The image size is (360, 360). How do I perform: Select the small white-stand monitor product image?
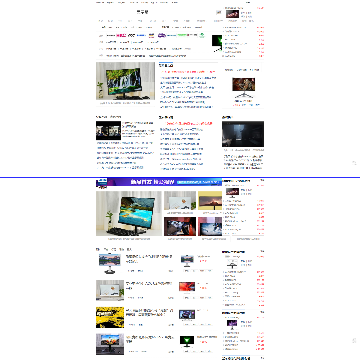pyautogui.click(x=187, y=261)
